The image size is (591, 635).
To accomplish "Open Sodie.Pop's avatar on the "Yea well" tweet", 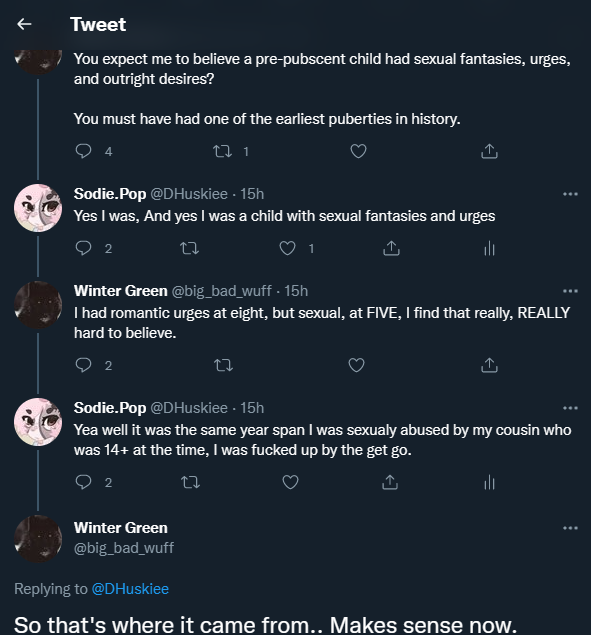I will [38, 422].
